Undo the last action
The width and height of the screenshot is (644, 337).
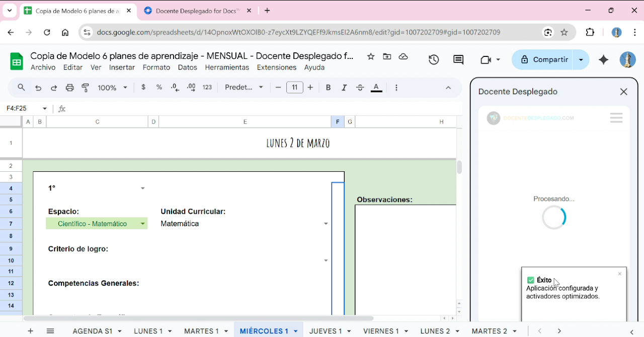click(x=38, y=88)
